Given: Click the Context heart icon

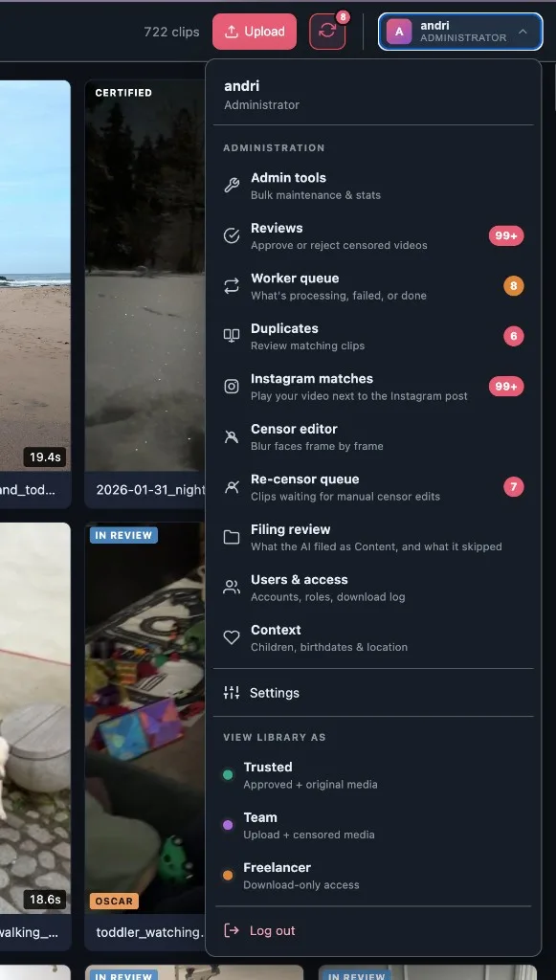Looking at the screenshot, I should pyautogui.click(x=232, y=637).
